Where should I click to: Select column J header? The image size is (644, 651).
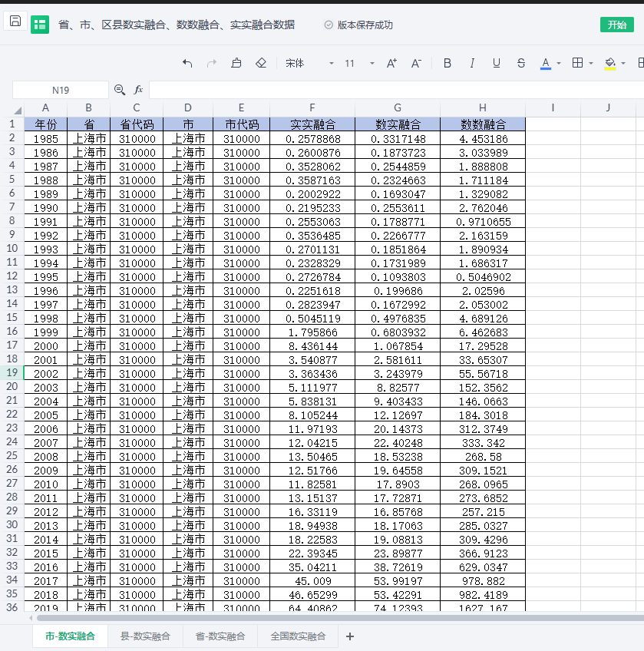[608, 108]
